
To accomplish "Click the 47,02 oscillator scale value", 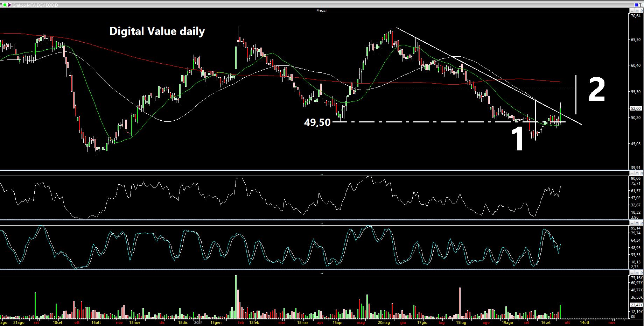I will pos(636,198).
